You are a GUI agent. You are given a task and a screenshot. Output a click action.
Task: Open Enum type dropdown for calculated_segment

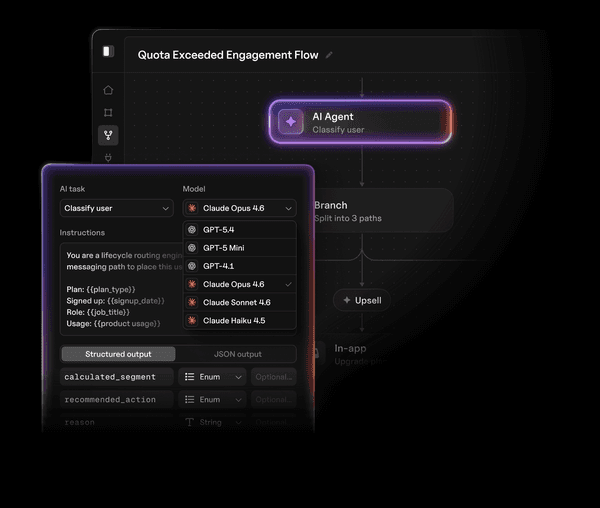pos(212,377)
